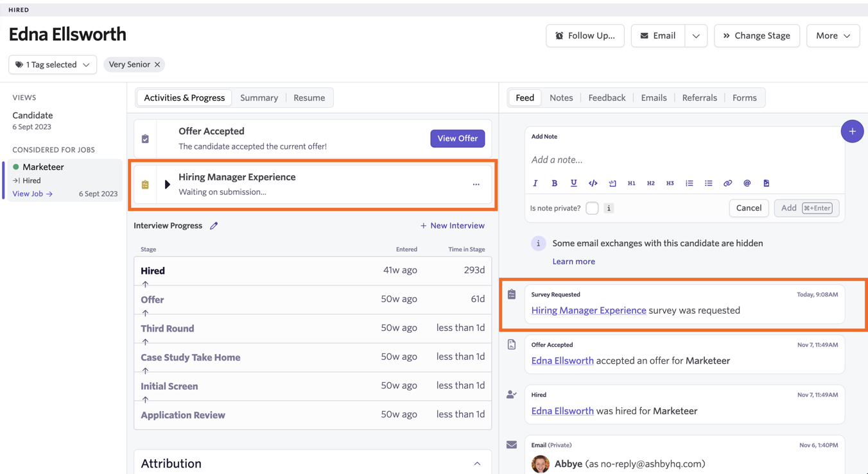Click the Hiring Manager Experience survey icon
868x474 pixels.
[145, 185]
